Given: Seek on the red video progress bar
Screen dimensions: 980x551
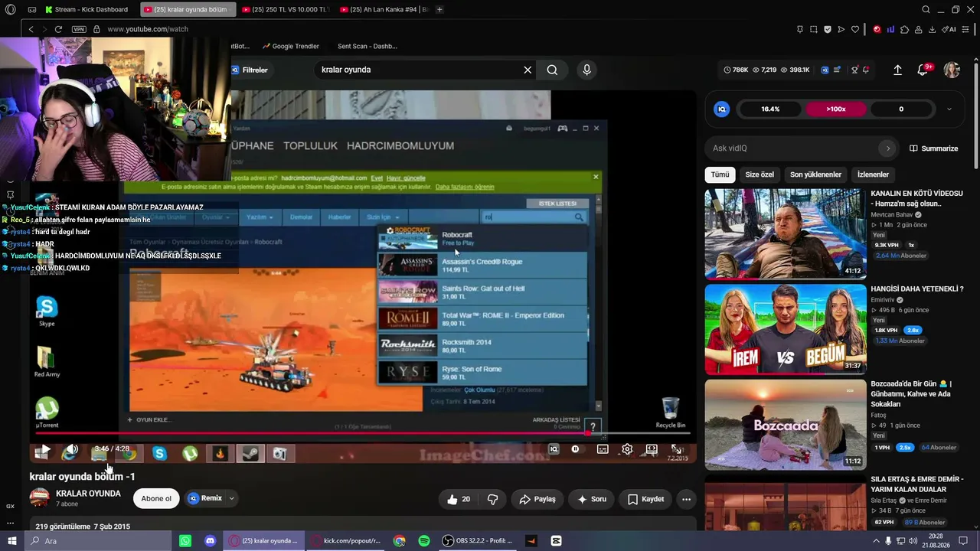Looking at the screenshot, I should pos(363,433).
